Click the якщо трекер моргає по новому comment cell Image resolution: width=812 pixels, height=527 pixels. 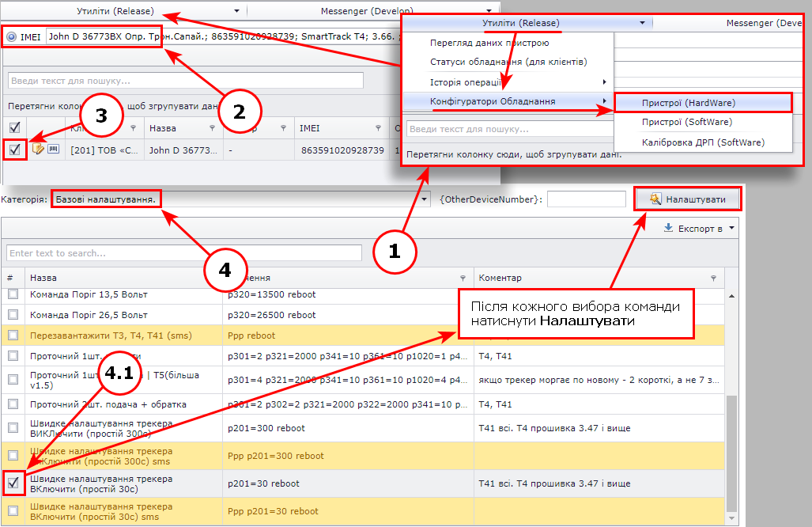click(x=599, y=380)
